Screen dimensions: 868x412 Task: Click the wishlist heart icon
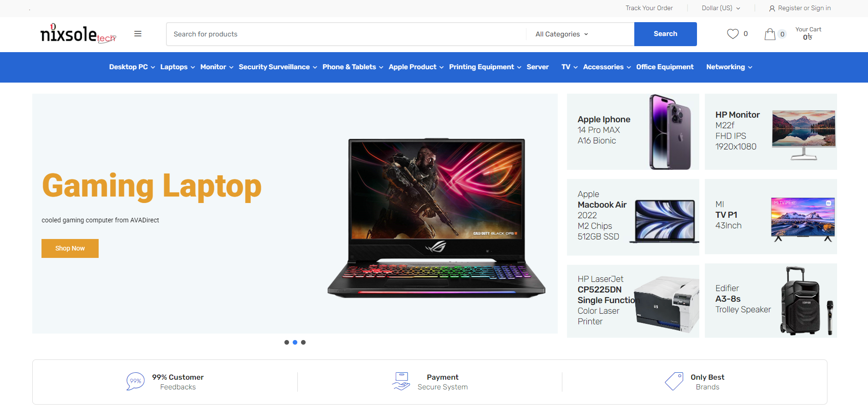[733, 34]
